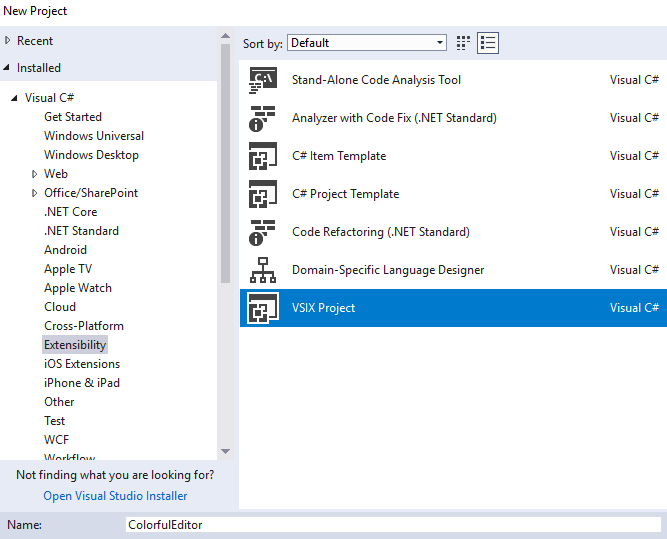Click the Domain-Specific Language Designer icon
Screen dimensions: 667x539
(263, 270)
